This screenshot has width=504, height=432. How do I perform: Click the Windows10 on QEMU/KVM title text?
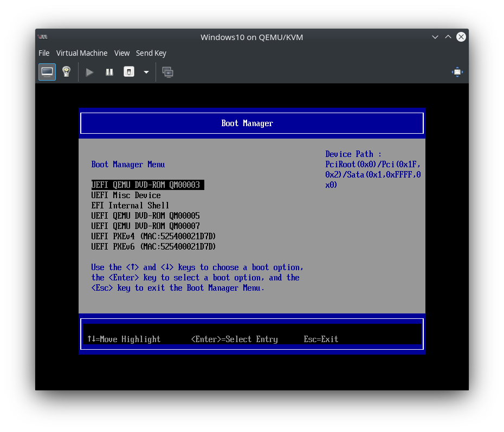click(251, 37)
